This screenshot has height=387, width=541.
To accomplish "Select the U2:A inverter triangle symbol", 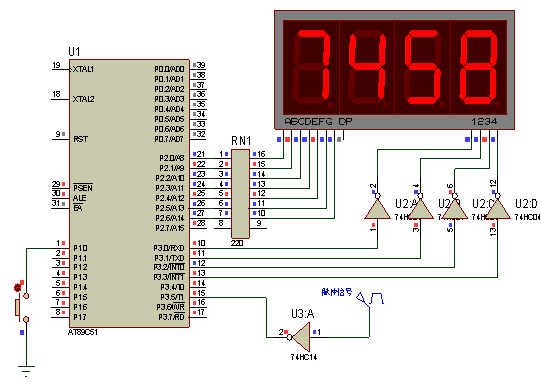I will [377, 209].
